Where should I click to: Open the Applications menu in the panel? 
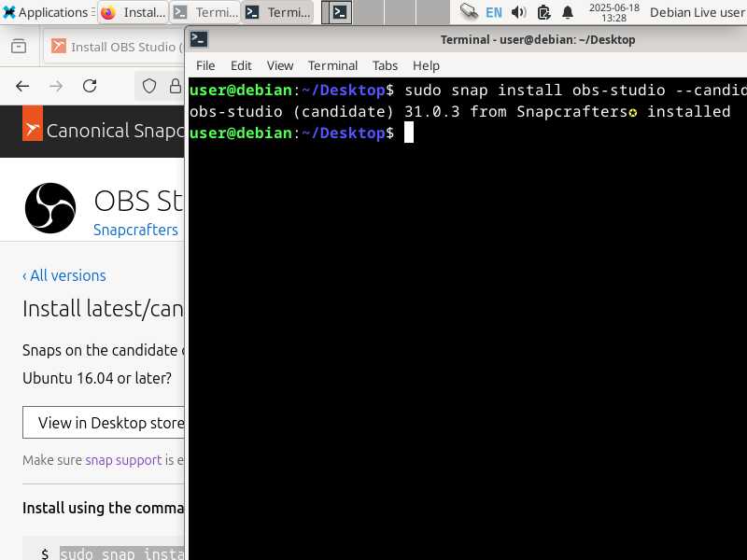click(x=48, y=12)
